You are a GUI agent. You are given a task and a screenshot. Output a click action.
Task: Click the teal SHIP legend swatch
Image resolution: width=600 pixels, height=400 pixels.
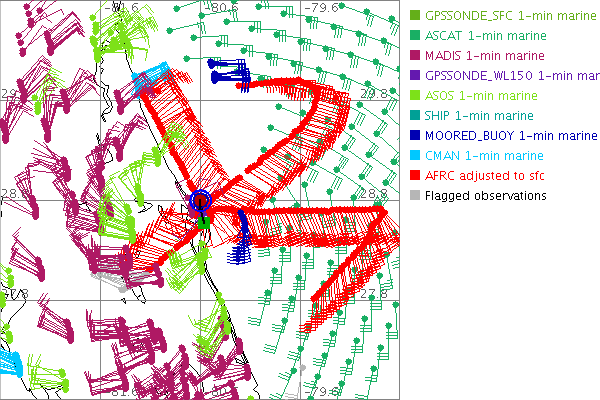(x=415, y=115)
